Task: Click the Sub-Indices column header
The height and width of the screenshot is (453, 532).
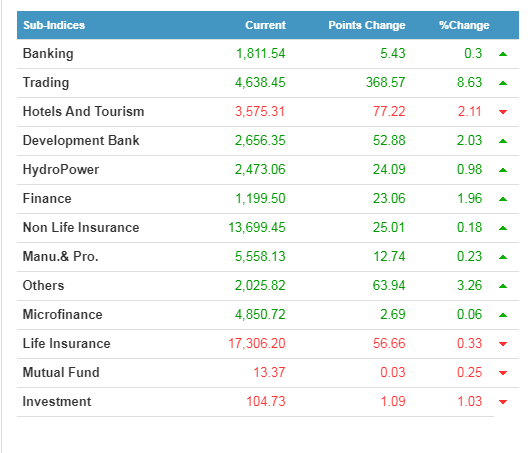Action: 54,25
